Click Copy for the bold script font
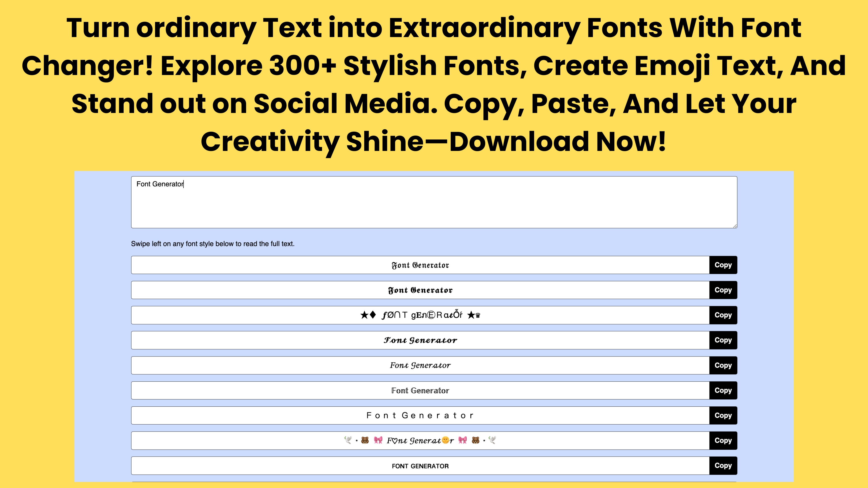This screenshot has width=868, height=488. tap(723, 340)
